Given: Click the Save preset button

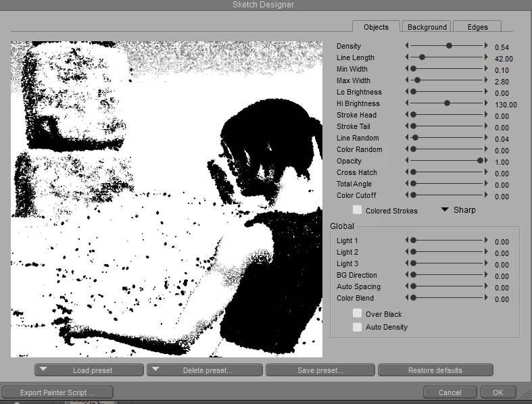Looking at the screenshot, I should tap(320, 370).
